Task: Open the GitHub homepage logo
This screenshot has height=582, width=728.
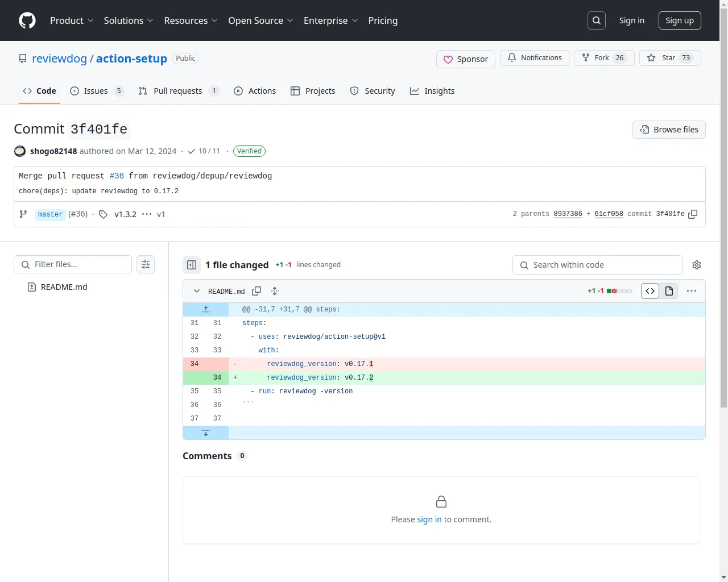Action: tap(27, 20)
